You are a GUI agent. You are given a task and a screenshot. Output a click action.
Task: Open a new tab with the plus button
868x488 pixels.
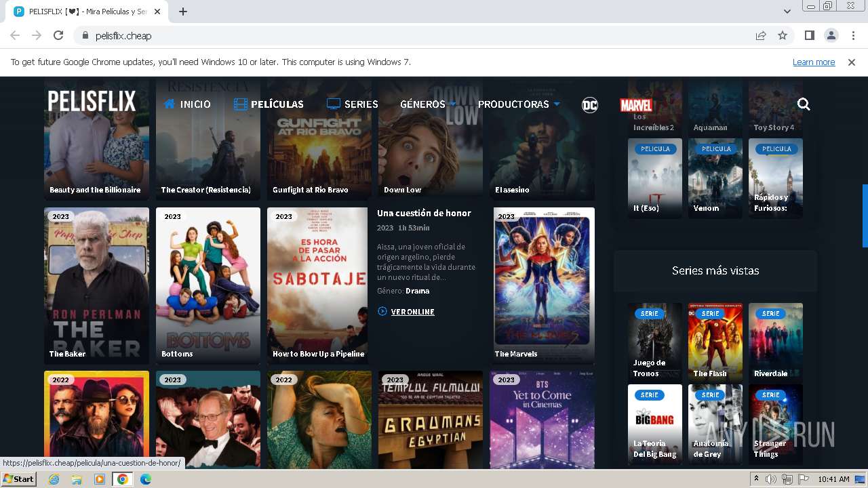point(183,12)
